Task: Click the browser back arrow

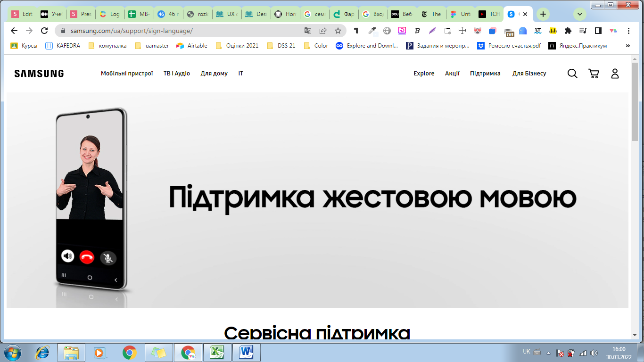Action: (x=14, y=31)
